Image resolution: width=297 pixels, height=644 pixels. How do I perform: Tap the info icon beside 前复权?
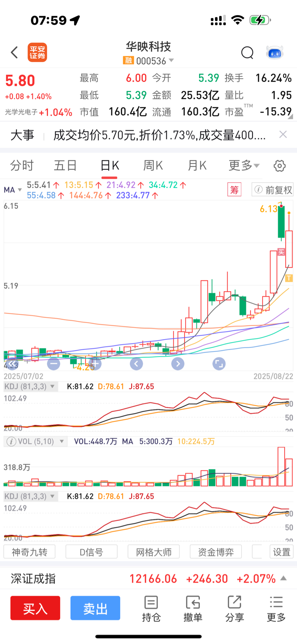pos(258,190)
